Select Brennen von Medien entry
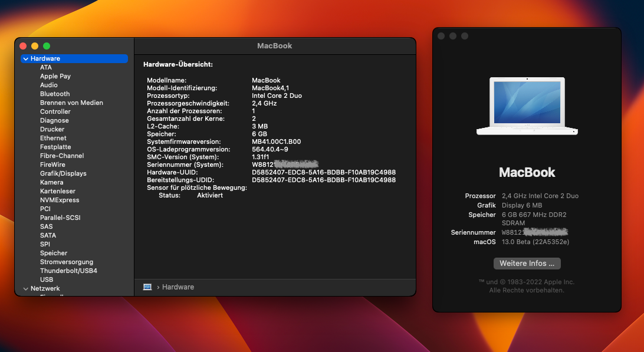The height and width of the screenshot is (352, 644). [71, 103]
